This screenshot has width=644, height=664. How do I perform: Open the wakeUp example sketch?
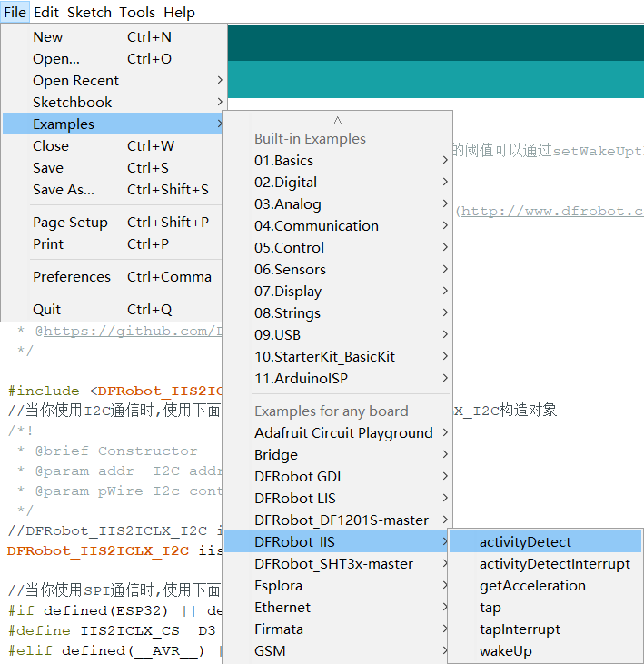[545, 651]
